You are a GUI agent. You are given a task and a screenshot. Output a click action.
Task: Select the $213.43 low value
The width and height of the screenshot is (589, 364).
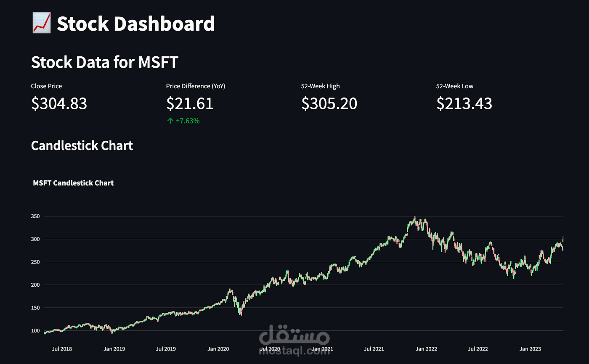464,103
